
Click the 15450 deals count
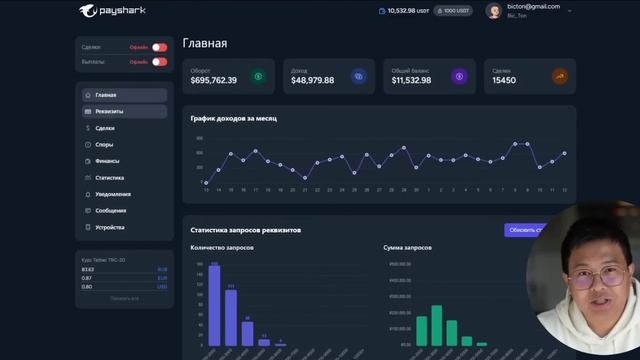(504, 80)
